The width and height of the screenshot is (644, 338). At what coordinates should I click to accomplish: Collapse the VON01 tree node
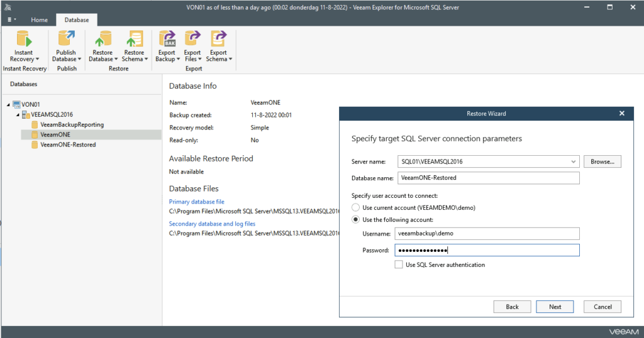[8, 105]
